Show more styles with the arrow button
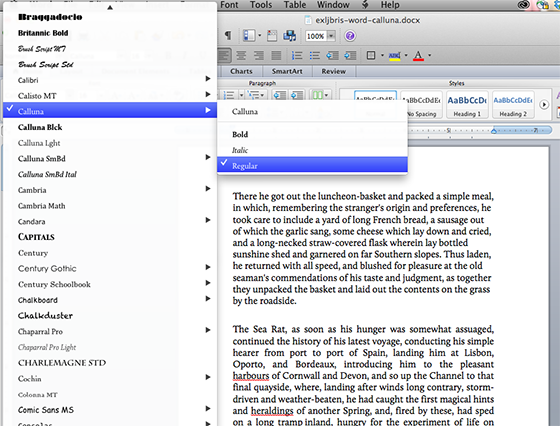This screenshot has width=560, height=426. [x=544, y=105]
